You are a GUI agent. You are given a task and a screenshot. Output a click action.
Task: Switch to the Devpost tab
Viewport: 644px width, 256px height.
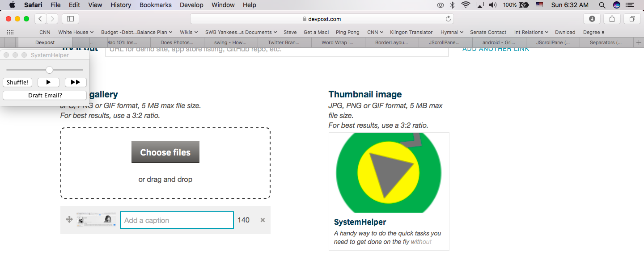tap(45, 42)
